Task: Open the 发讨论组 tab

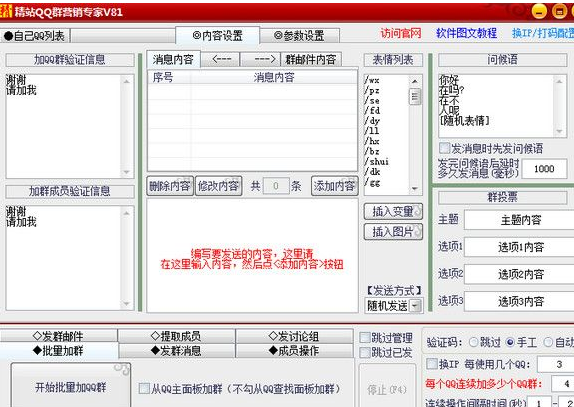Action: [294, 336]
